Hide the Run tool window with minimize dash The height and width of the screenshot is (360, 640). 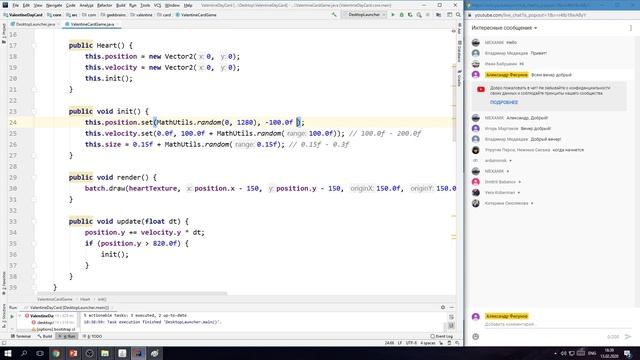point(452,307)
